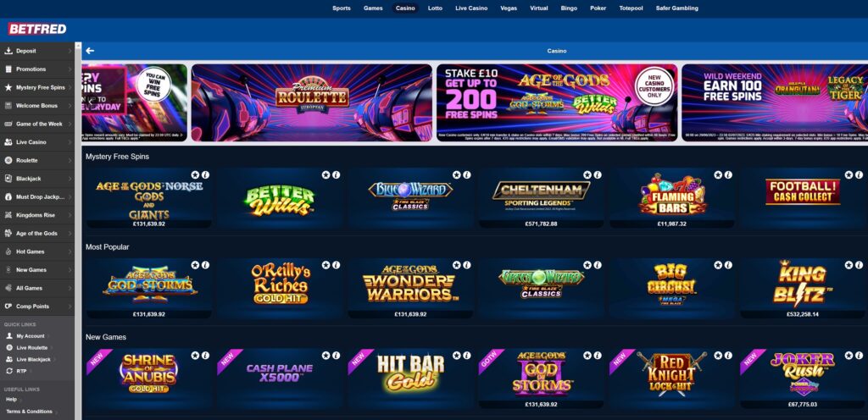Favourite the Better Wilds game with star icon
The height and width of the screenshot is (420, 868).
(x=326, y=174)
